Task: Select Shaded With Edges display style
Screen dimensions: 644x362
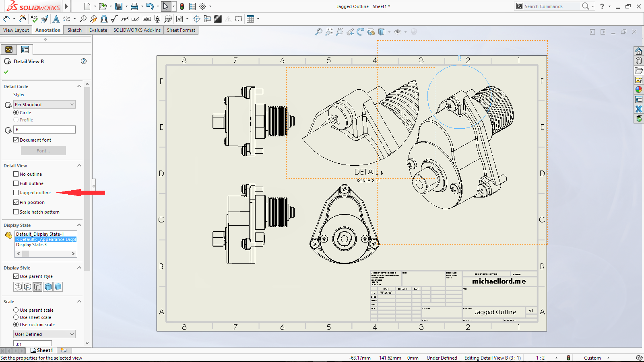Action: [48, 287]
